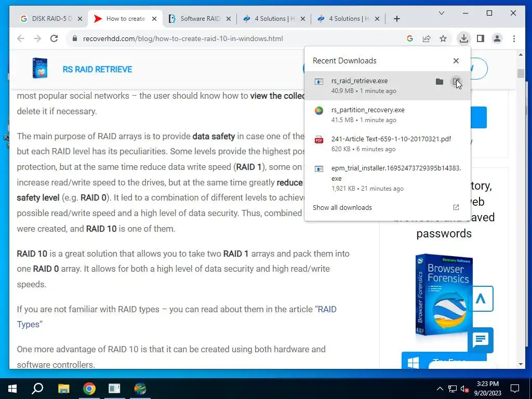Screen dimensions: 532x399
Task: Open File Explorer from taskbar
Action: (x=63, y=389)
